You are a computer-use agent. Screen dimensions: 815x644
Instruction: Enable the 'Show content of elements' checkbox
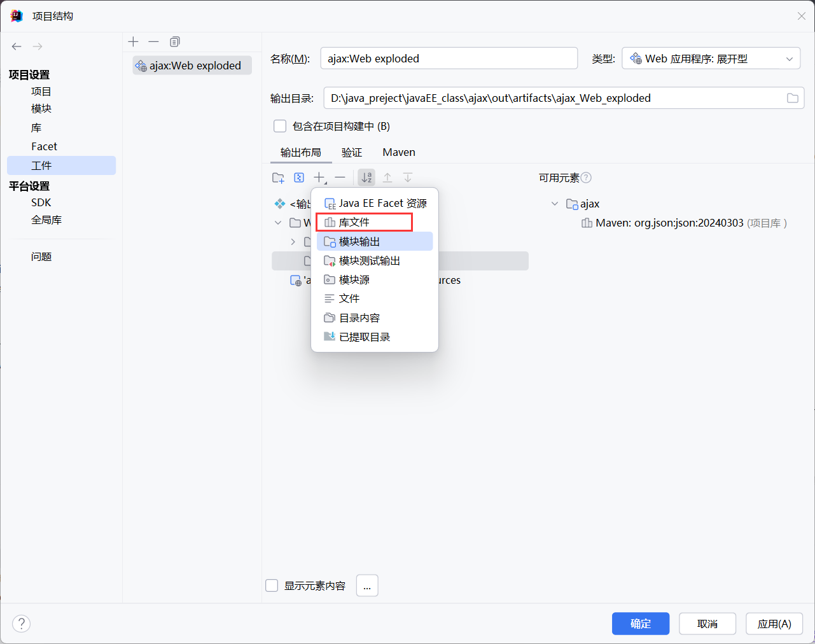(272, 585)
